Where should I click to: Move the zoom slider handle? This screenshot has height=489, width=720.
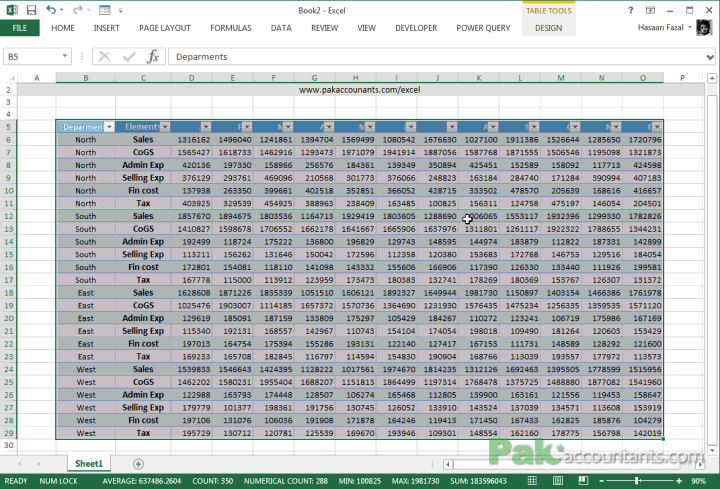click(637, 481)
